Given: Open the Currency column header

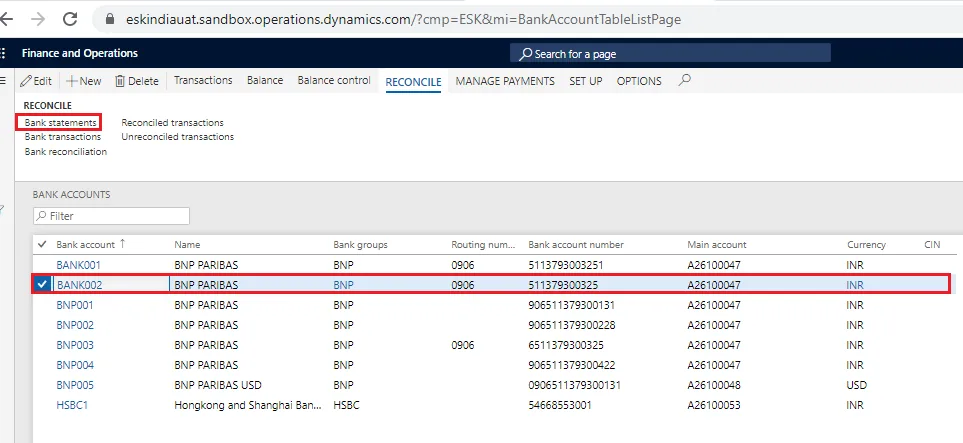Looking at the screenshot, I should pos(866,245).
